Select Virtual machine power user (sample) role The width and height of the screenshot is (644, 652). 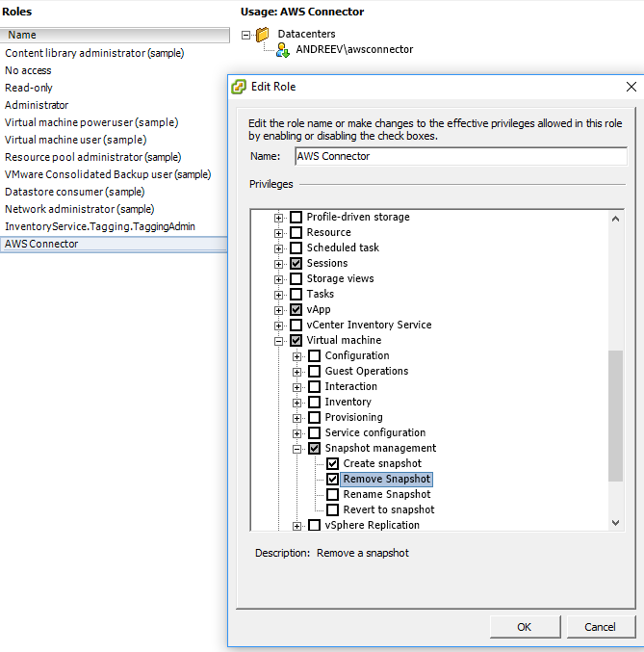(91, 122)
